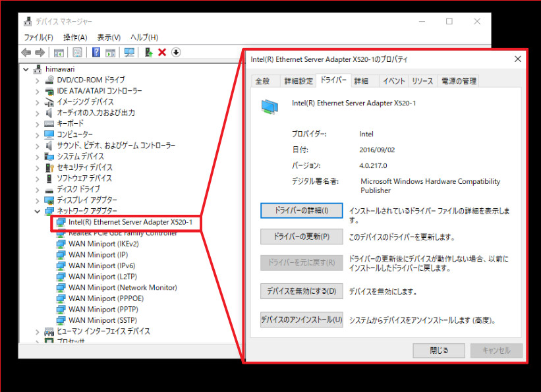This screenshot has height=392, width=541.
Task: Select the ドライバー tab
Action: click(333, 80)
